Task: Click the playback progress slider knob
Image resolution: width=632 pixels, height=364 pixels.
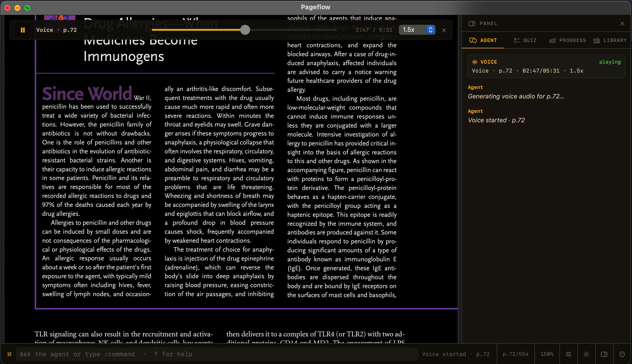Action: click(245, 30)
